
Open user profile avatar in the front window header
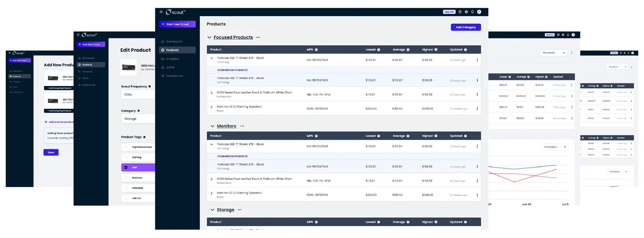click(479, 12)
